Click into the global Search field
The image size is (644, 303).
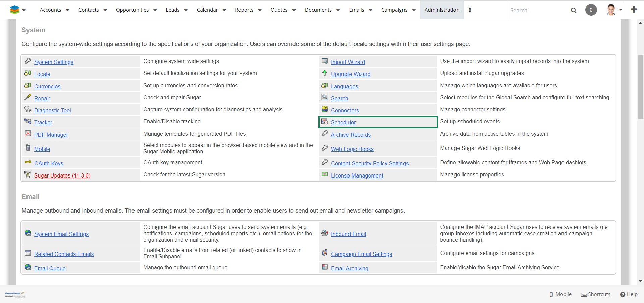click(x=537, y=10)
